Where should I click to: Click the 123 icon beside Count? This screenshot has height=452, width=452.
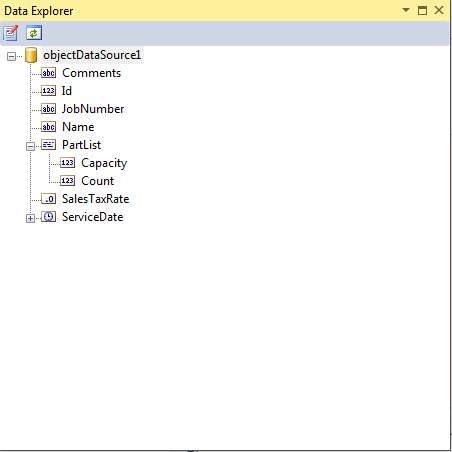coord(68,181)
